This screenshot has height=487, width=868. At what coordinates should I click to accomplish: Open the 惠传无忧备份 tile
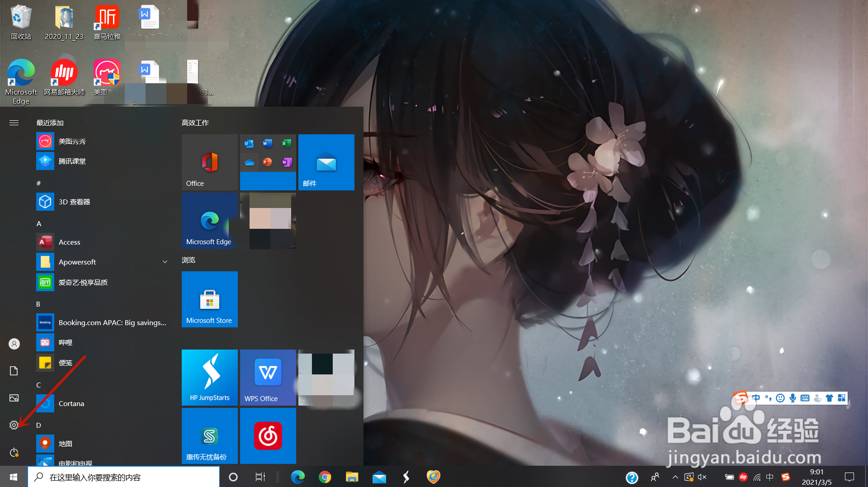[x=210, y=436]
